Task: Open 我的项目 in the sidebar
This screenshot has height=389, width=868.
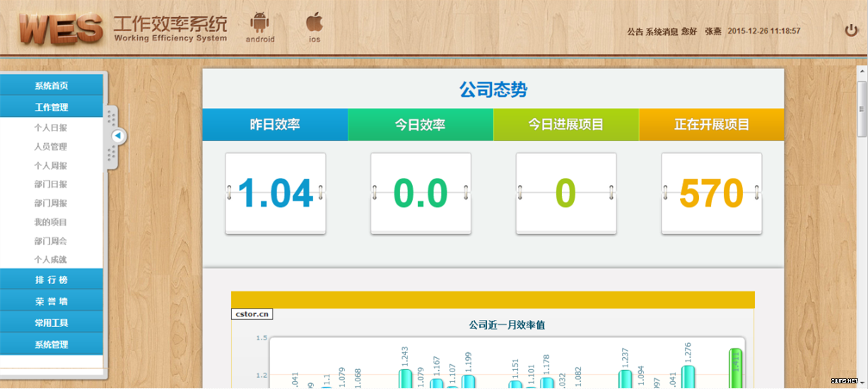Action: pyautogui.click(x=51, y=222)
